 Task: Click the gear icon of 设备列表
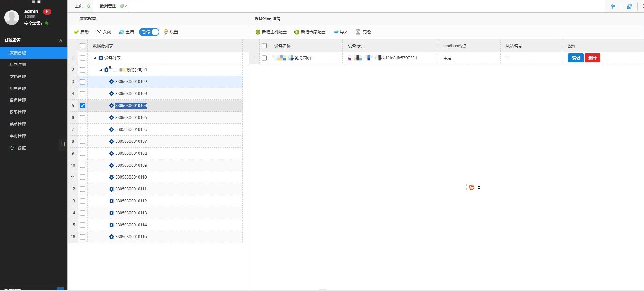click(101, 58)
